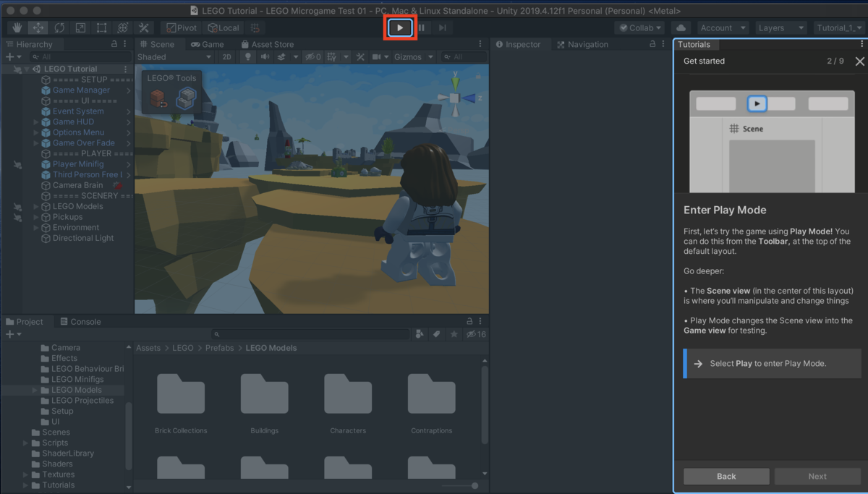Select the combined Transform tool
868x494 pixels.
[122, 27]
